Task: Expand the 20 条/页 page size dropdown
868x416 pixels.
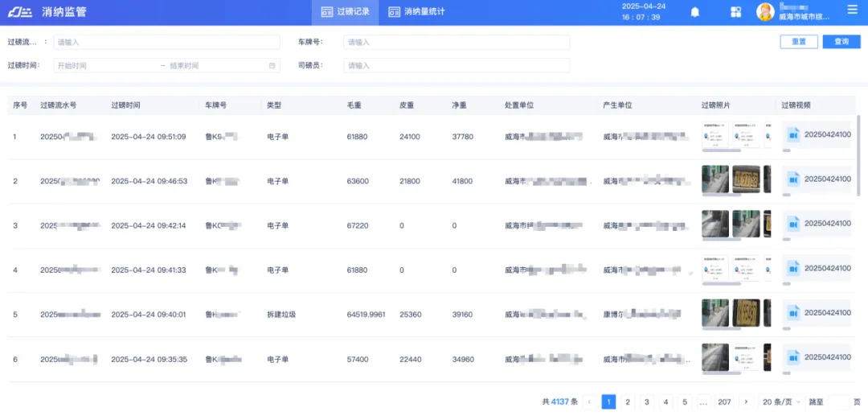Action: click(x=782, y=402)
